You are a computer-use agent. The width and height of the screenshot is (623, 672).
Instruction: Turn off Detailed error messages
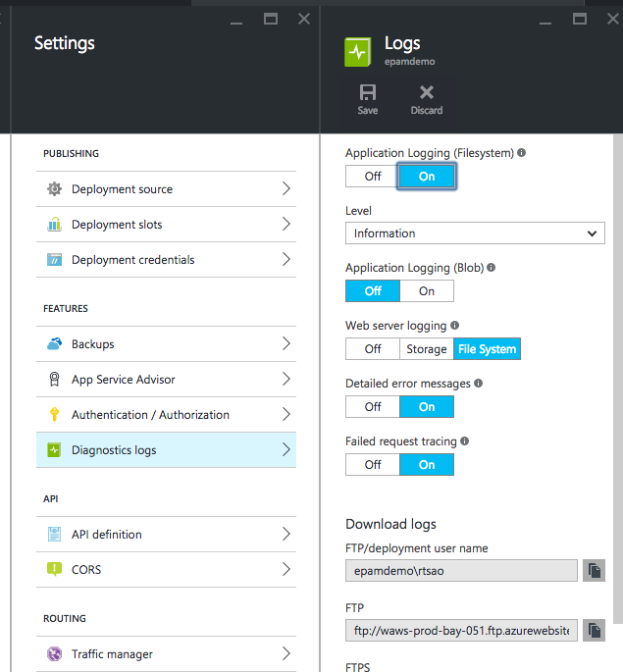pyautogui.click(x=373, y=407)
